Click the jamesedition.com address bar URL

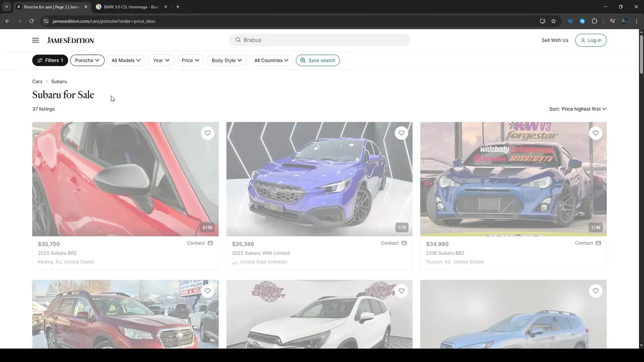pyautogui.click(x=104, y=21)
